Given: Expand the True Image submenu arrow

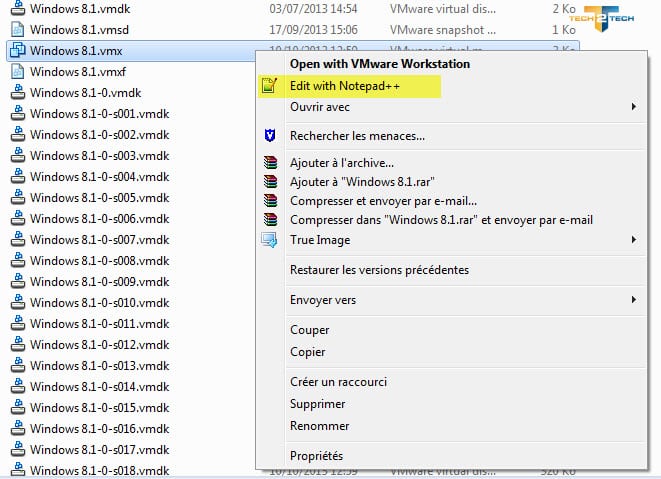Looking at the screenshot, I should tap(634, 240).
